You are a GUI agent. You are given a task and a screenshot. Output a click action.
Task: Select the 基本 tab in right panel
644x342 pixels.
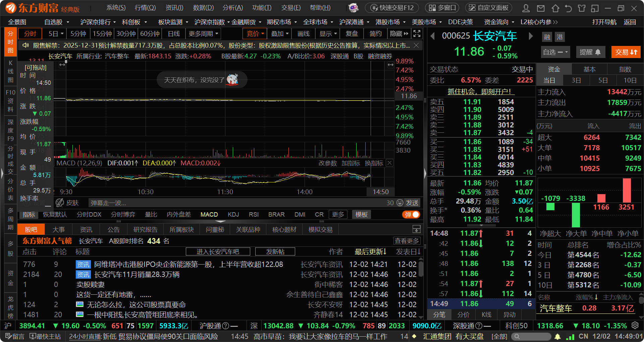coord(589,69)
